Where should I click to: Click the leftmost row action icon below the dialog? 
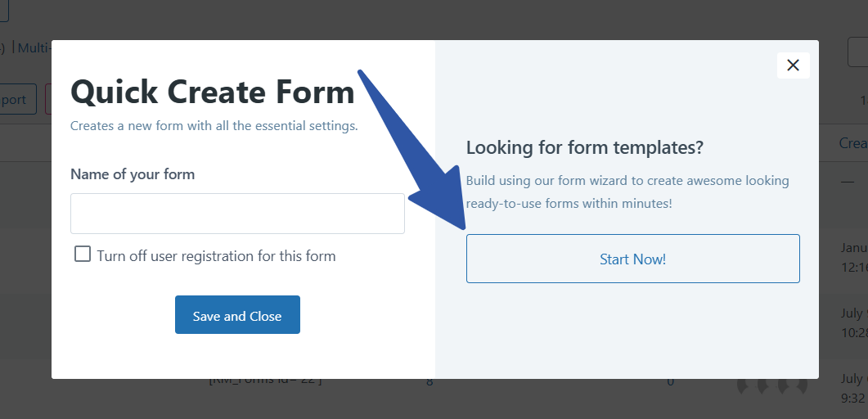point(741,385)
